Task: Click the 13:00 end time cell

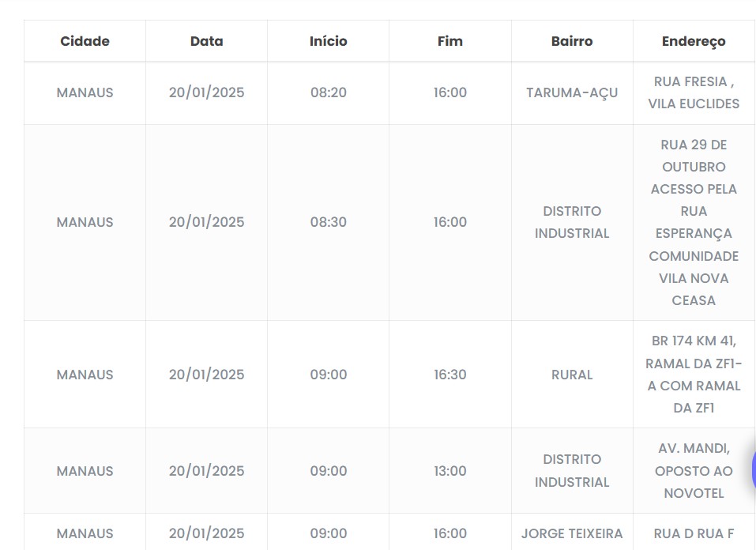Action: click(x=449, y=471)
